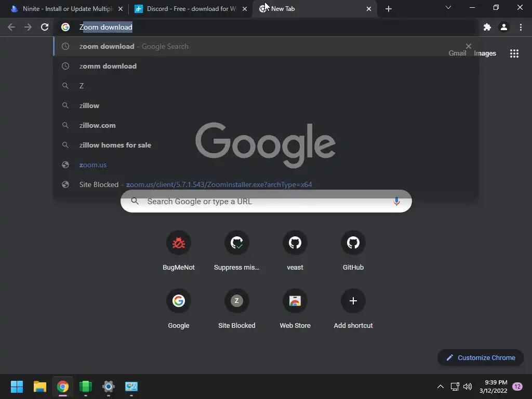The width and height of the screenshot is (532, 399).
Task: Click the browser back arrow
Action: tap(11, 27)
